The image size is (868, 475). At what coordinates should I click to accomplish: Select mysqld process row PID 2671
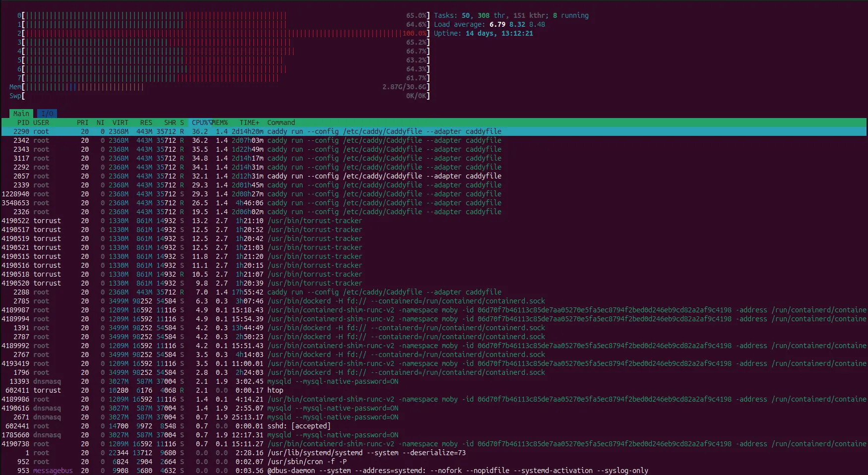coord(434,417)
